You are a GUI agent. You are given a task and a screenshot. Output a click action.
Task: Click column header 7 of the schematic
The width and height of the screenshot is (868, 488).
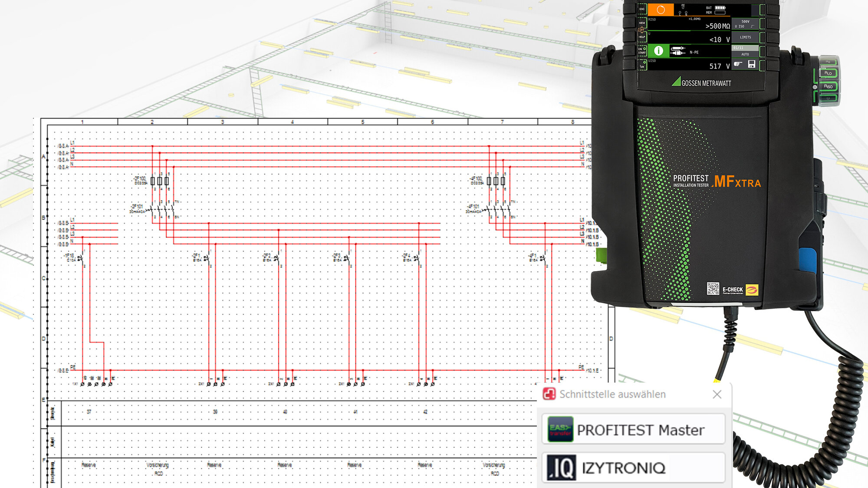point(503,122)
